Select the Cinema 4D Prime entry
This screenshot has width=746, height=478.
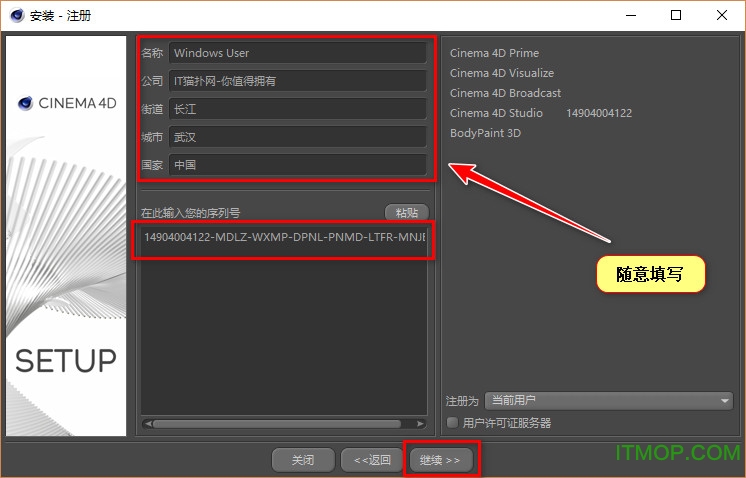494,53
